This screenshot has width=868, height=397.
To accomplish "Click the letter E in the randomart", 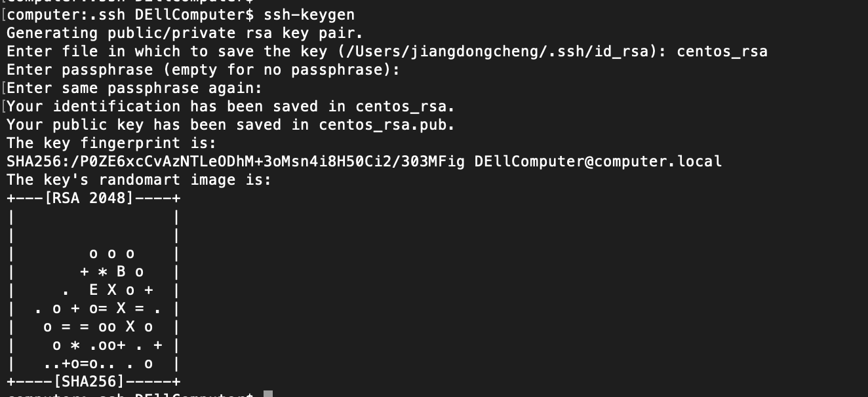I will pyautogui.click(x=93, y=290).
